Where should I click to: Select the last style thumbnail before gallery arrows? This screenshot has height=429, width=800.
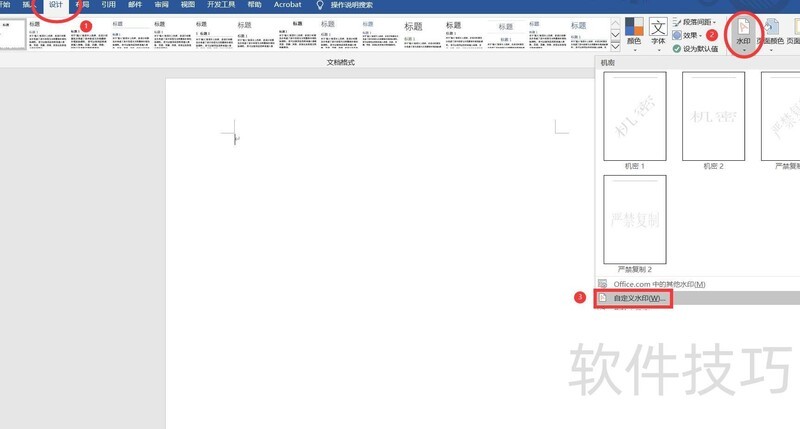pyautogui.click(x=587, y=34)
